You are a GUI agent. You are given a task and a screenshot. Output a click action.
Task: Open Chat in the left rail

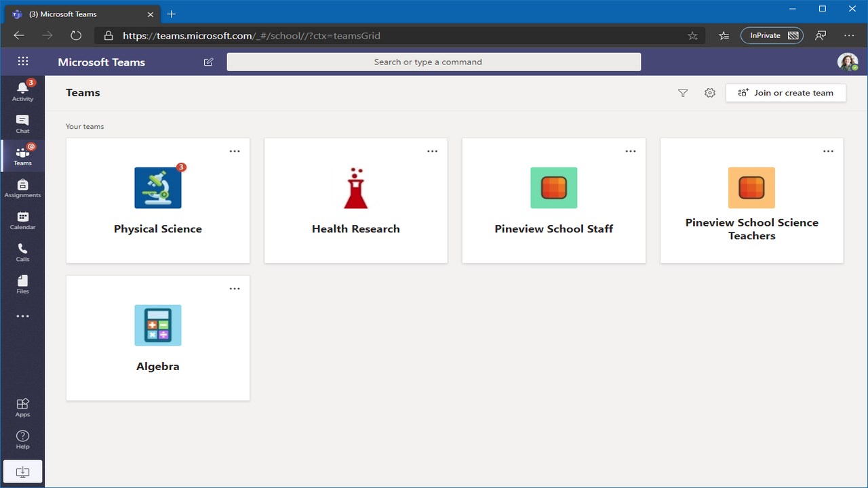(22, 123)
